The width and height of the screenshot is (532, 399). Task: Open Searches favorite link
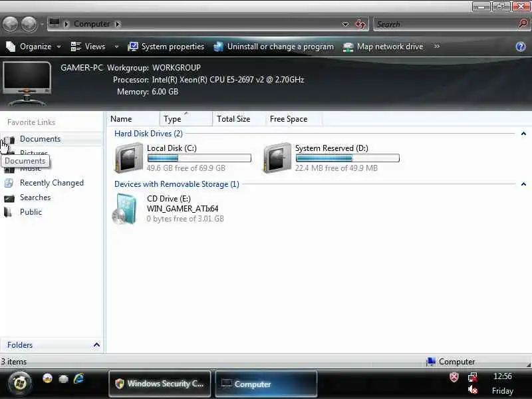pos(35,197)
